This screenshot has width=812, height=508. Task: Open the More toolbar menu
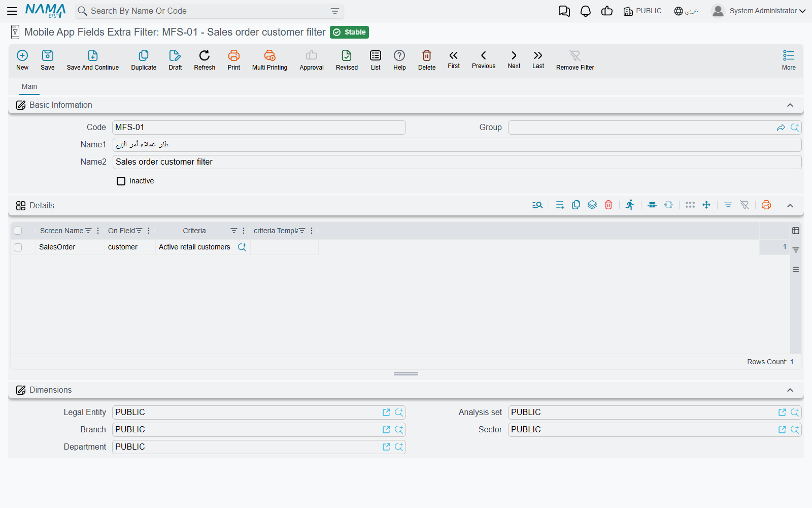click(789, 59)
